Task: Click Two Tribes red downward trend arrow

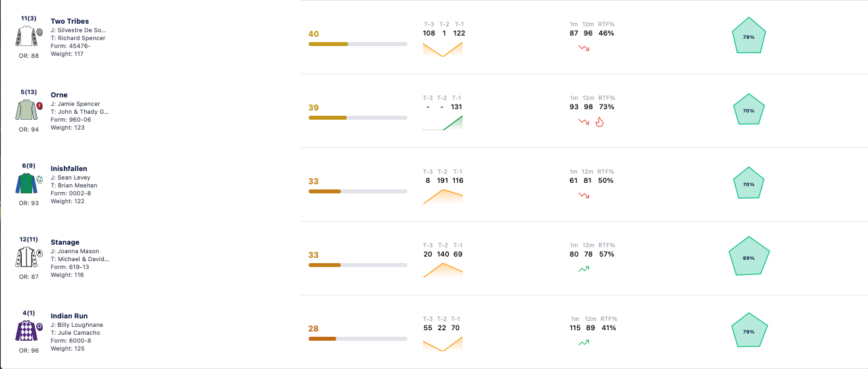Action: pyautogui.click(x=584, y=48)
